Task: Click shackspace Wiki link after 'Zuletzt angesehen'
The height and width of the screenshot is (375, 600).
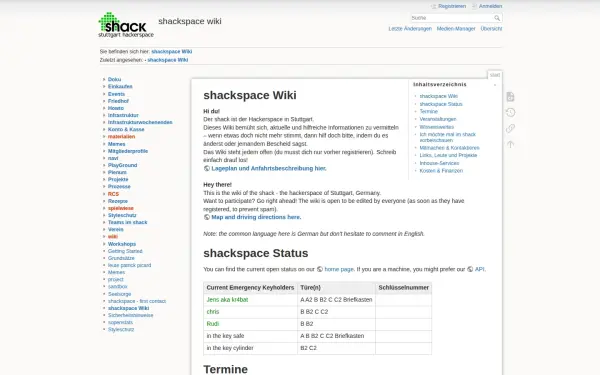Action: pos(168,60)
